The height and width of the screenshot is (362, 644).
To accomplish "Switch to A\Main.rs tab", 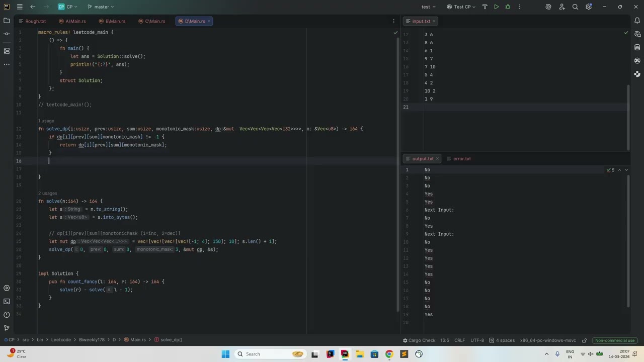I will [x=72, y=21].
